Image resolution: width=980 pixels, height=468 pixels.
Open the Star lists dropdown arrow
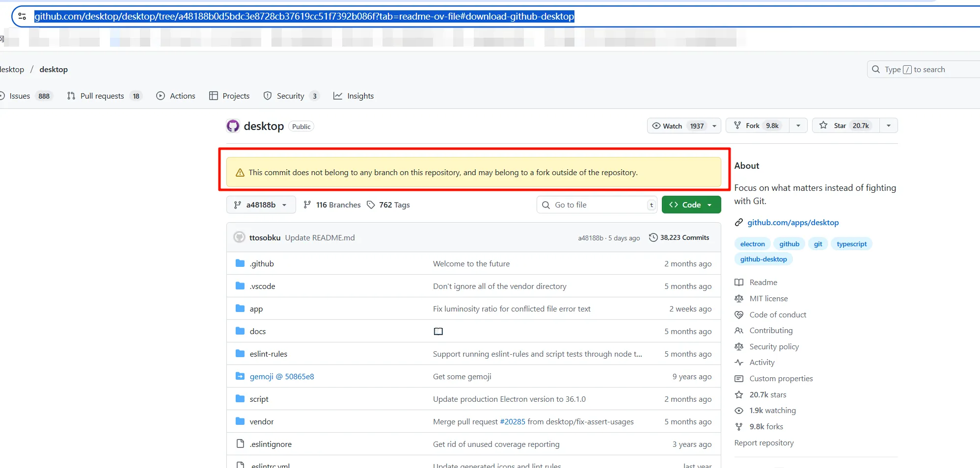[x=888, y=126]
